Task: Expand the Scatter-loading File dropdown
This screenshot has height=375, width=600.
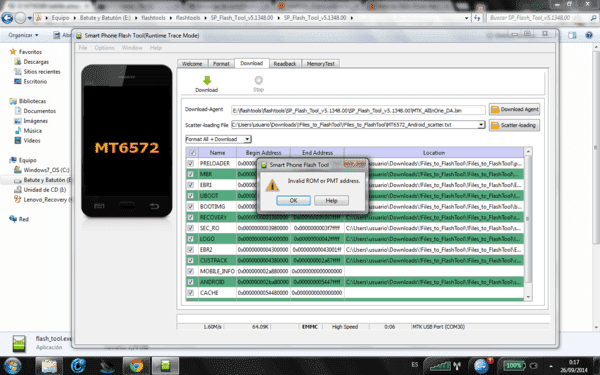Action: click(481, 125)
